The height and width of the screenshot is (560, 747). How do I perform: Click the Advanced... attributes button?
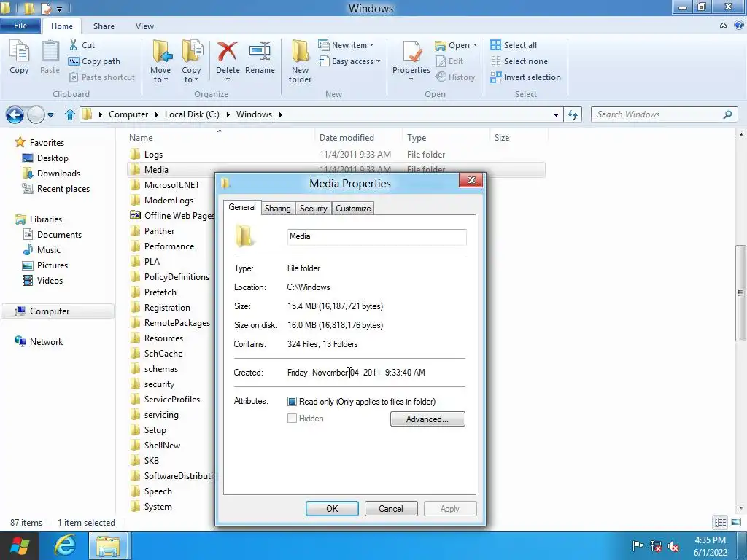427,419
